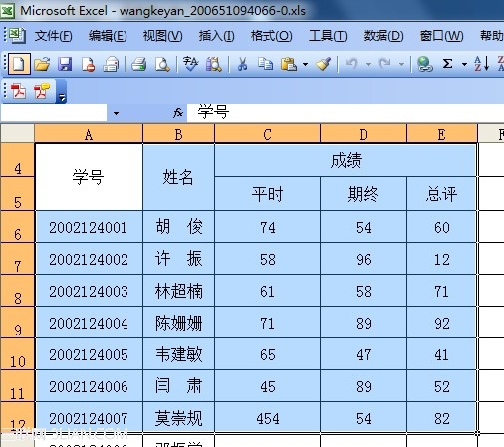Screen dimensions: 504x447
Task: Select column E header
Action: point(441,134)
